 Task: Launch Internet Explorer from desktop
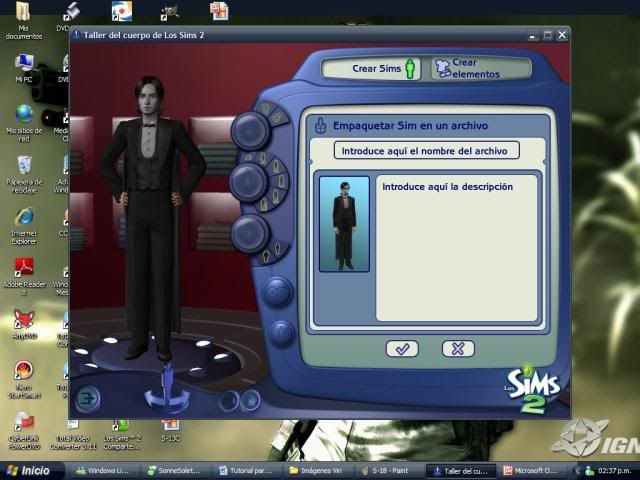coord(24,226)
